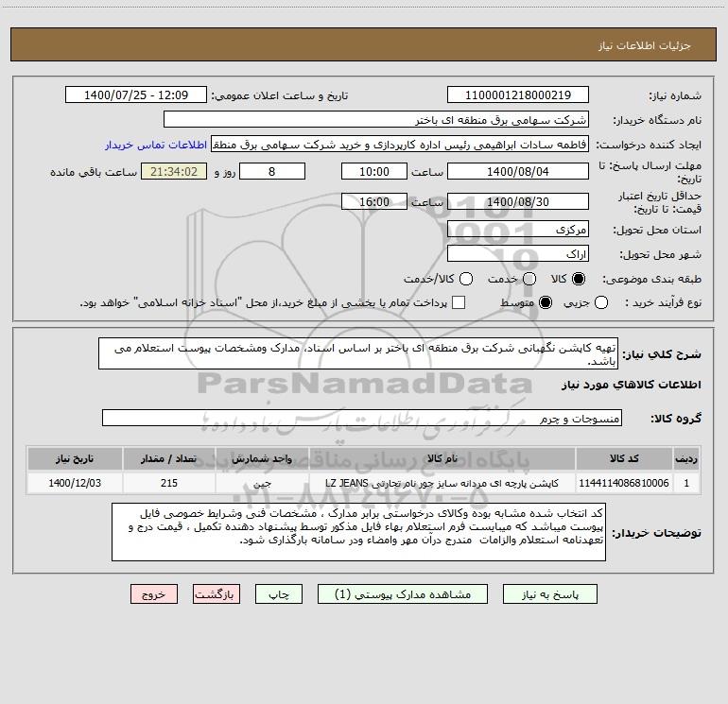728x704 pixels.
Task: Click buyer notes text area توضیحات خریدار
Action: (x=358, y=532)
